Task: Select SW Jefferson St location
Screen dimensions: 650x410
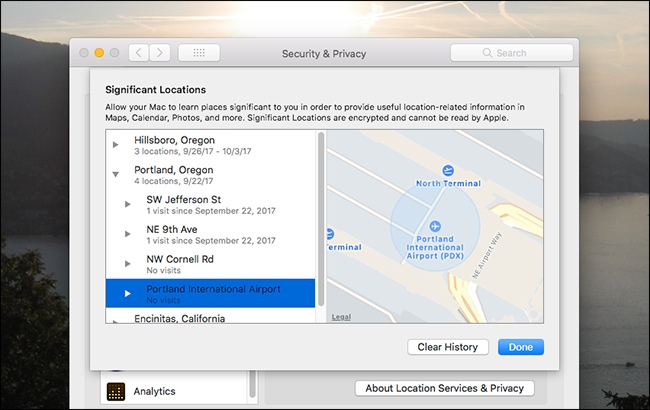Action: [x=211, y=205]
